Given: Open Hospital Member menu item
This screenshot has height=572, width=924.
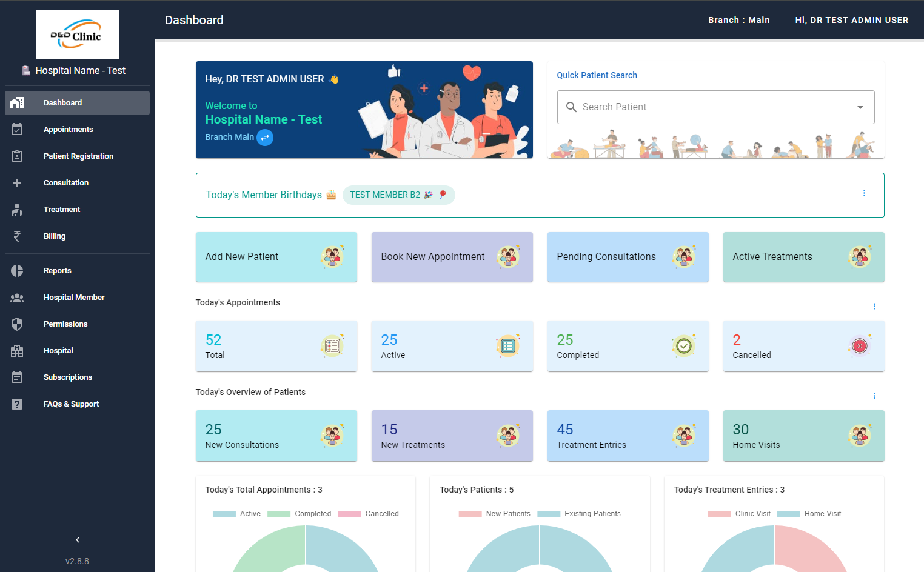Looking at the screenshot, I should pyautogui.click(x=77, y=298).
